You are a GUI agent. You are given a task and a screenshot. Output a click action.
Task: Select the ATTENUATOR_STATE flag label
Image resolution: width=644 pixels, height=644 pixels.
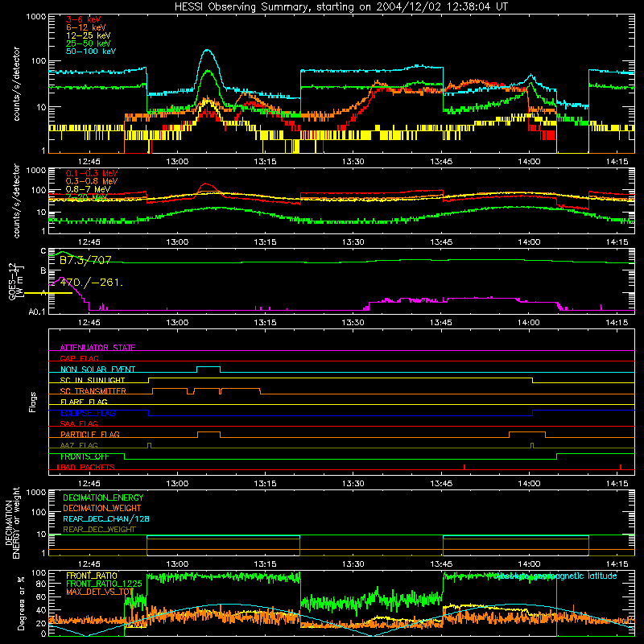tap(97, 348)
